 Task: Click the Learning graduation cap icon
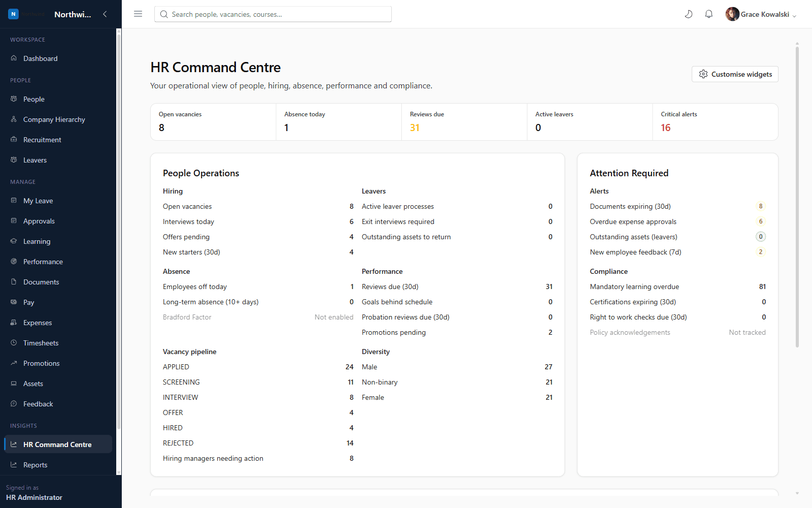tap(14, 241)
